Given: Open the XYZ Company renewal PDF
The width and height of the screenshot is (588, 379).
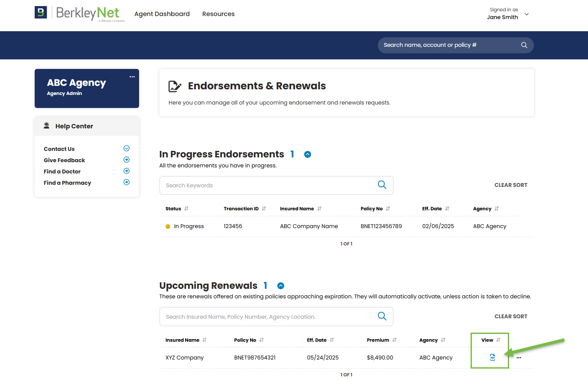Looking at the screenshot, I should [493, 357].
